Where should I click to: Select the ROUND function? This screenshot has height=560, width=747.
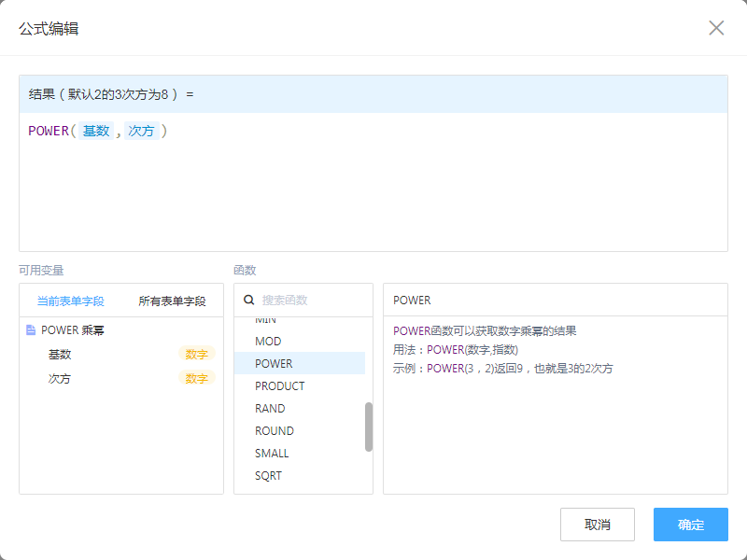coord(274,431)
